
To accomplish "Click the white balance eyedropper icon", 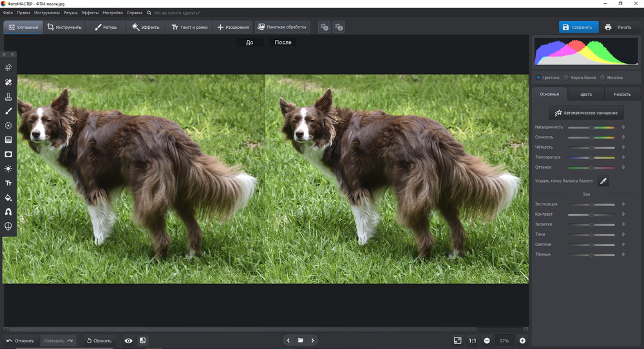I will click(x=603, y=181).
